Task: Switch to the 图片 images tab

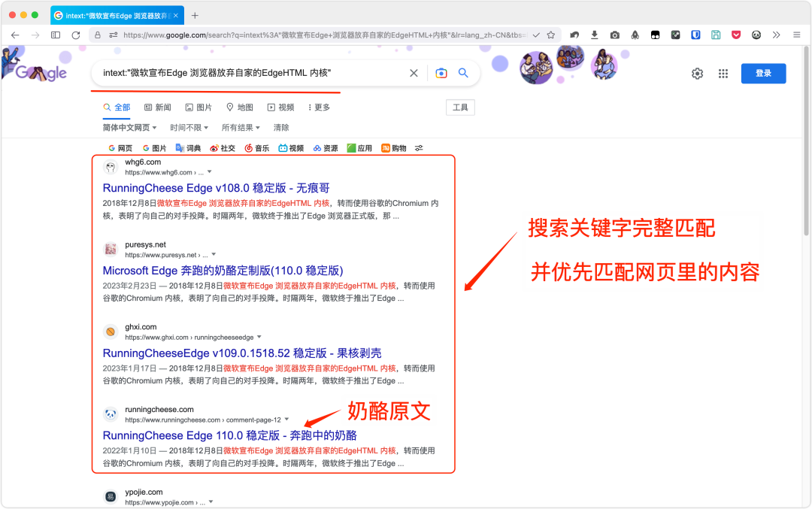Action: point(198,108)
